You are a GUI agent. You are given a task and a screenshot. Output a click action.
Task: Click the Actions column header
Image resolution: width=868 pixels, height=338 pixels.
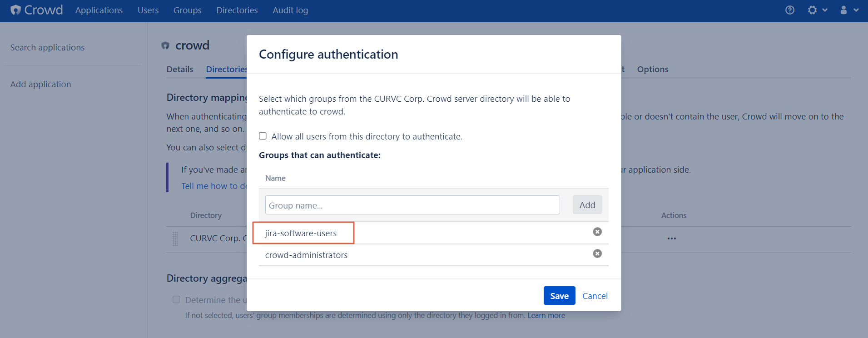pyautogui.click(x=674, y=215)
